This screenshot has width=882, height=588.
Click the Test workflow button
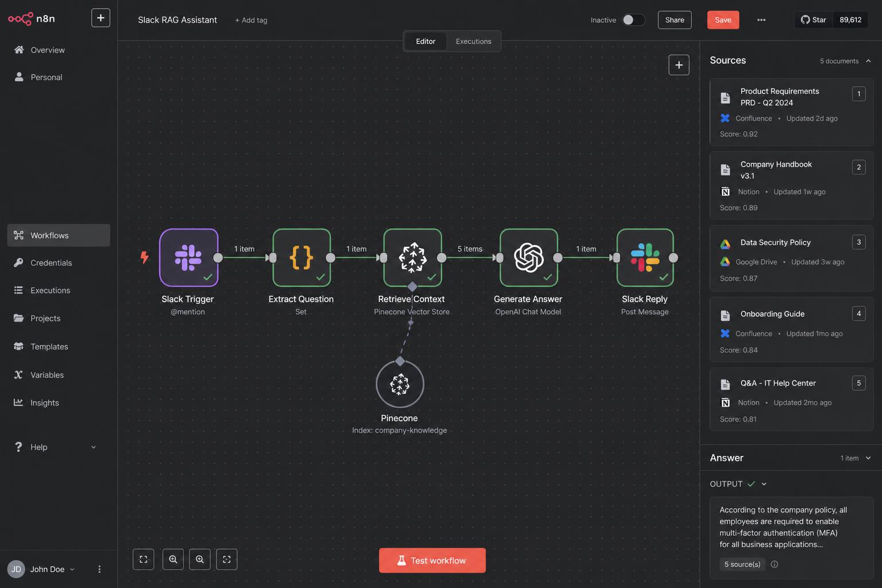[432, 560]
